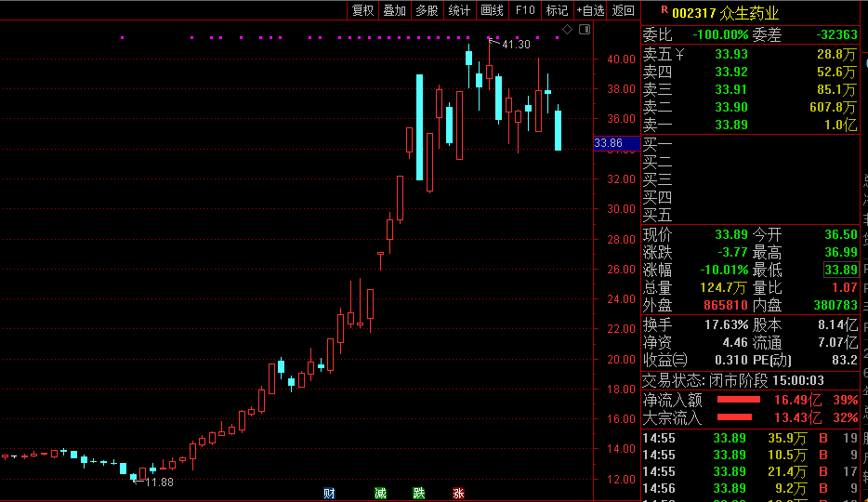This screenshot has height=502, width=868.
Task: Click the blue 财 marker on the timeline
Action: [329, 493]
